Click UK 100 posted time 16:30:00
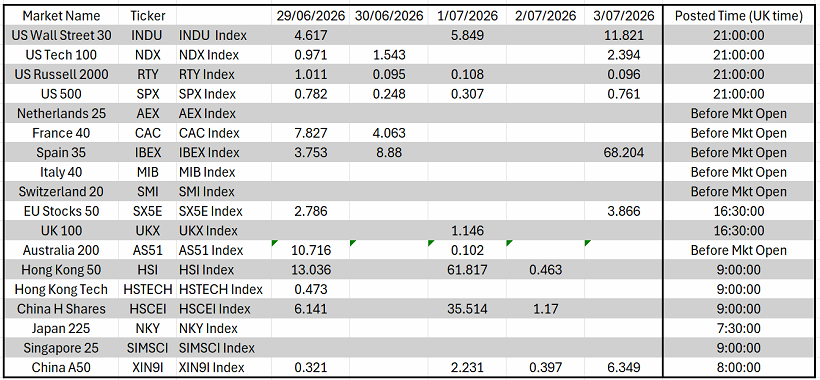The image size is (820, 380). 738,231
